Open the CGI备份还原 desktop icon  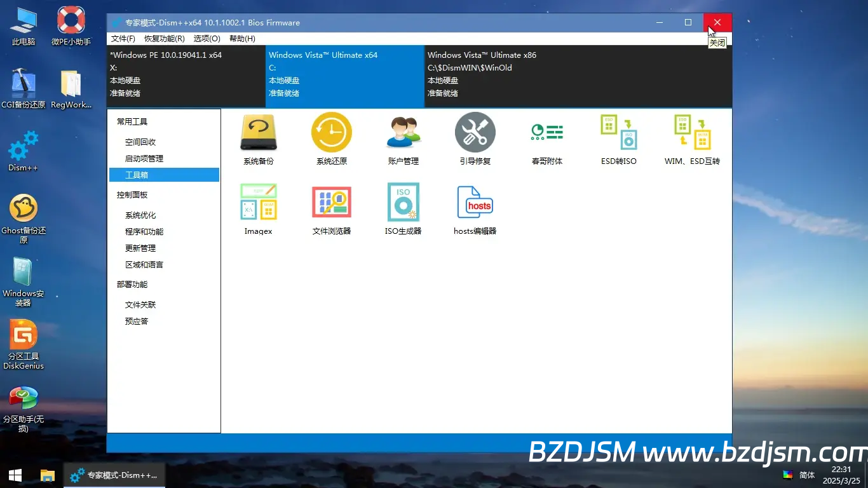pyautogui.click(x=24, y=89)
